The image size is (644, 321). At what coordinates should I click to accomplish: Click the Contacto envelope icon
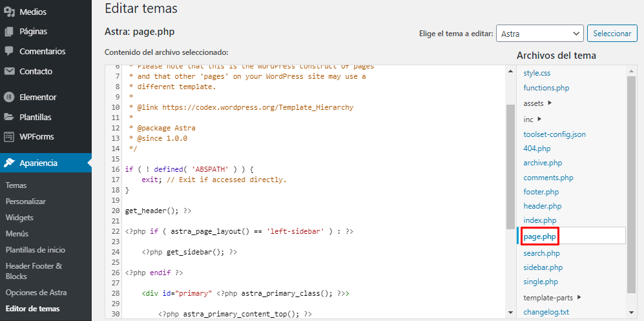(x=9, y=71)
